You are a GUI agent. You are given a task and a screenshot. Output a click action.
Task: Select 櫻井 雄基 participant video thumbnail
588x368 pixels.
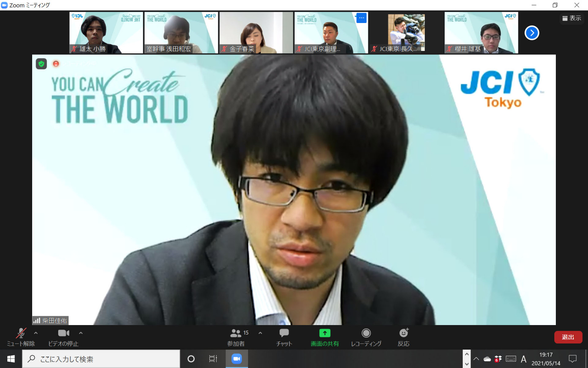click(x=481, y=33)
